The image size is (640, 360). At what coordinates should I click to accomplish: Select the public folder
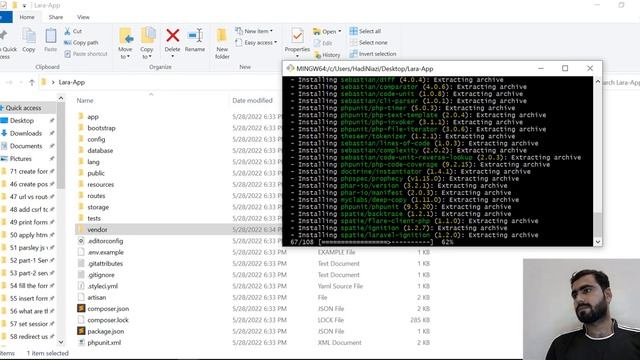[x=96, y=173]
